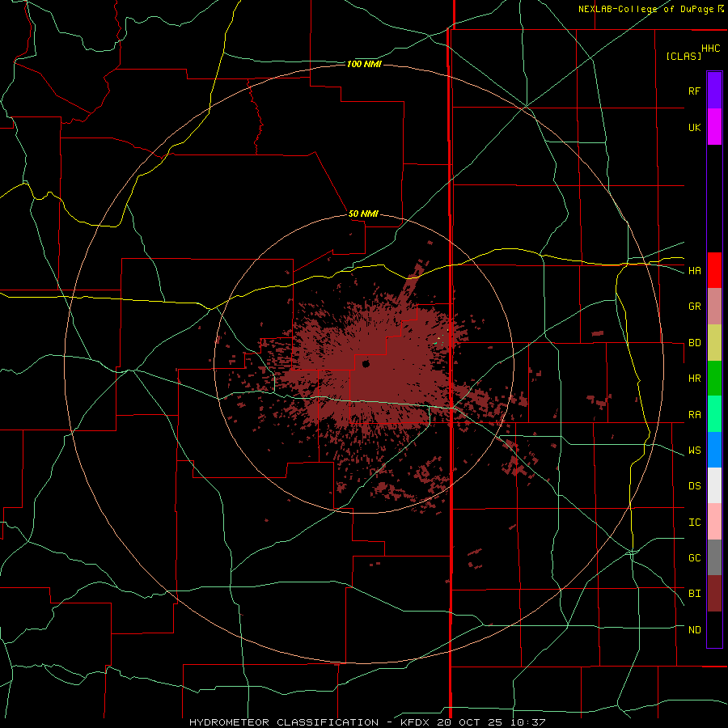Click the 'BD' legend label
This screenshot has height=728, width=728.
pyautogui.click(x=694, y=343)
